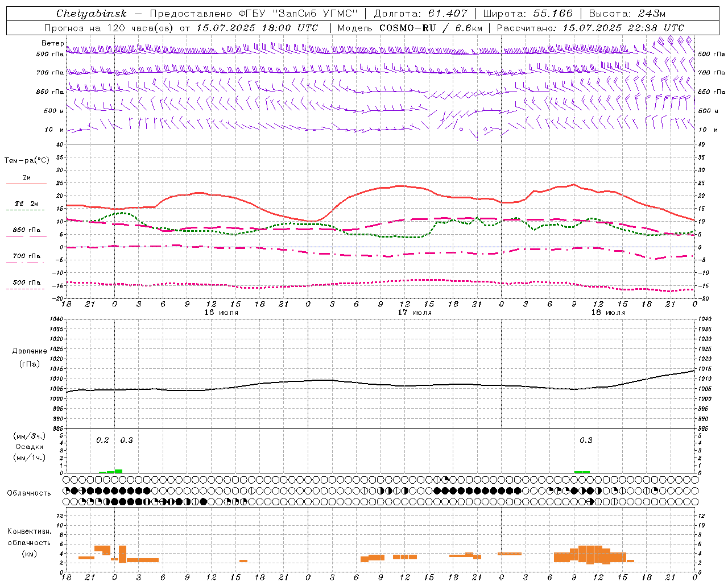Click the "17 июля" date label

pos(415,312)
